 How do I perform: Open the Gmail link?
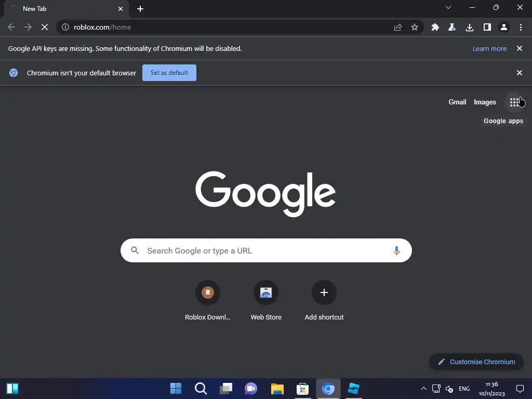457,102
